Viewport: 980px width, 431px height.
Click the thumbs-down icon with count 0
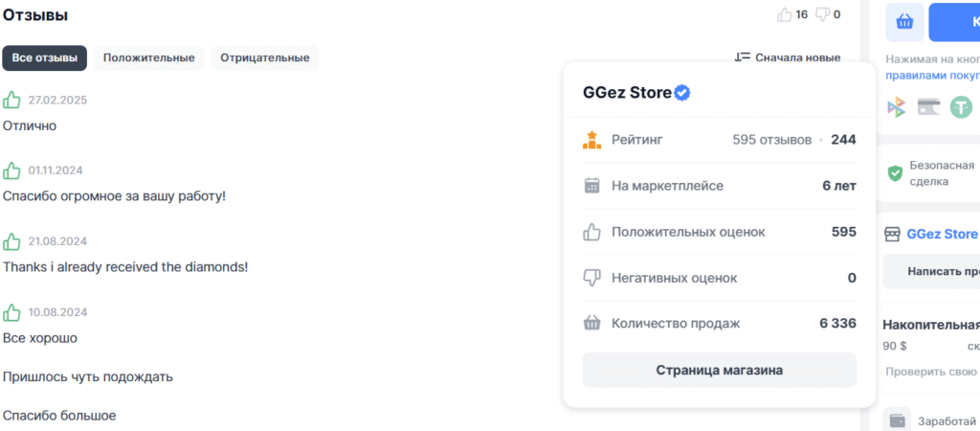821,14
